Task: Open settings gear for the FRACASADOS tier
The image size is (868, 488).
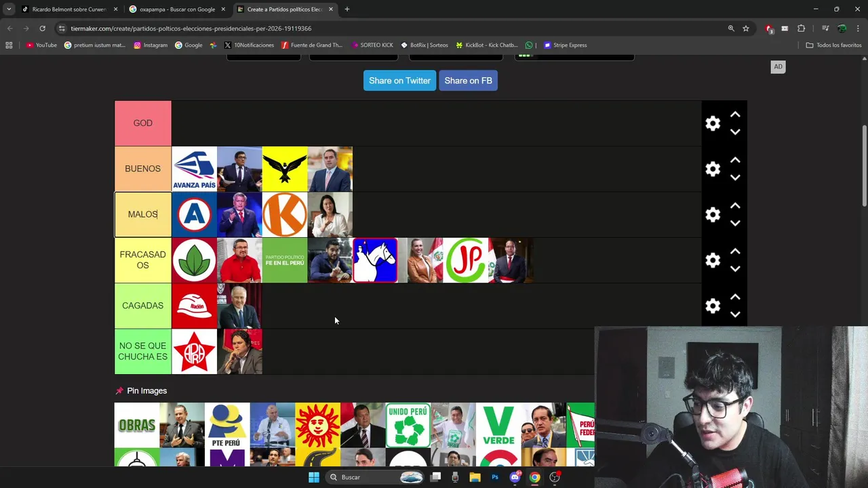Action: click(x=713, y=260)
